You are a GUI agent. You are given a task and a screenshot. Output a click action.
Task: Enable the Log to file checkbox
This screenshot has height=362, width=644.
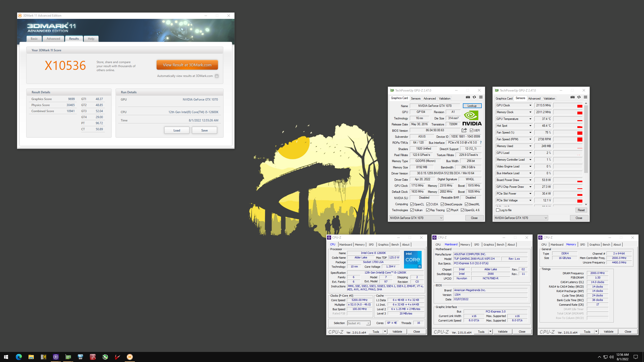tap(498, 210)
